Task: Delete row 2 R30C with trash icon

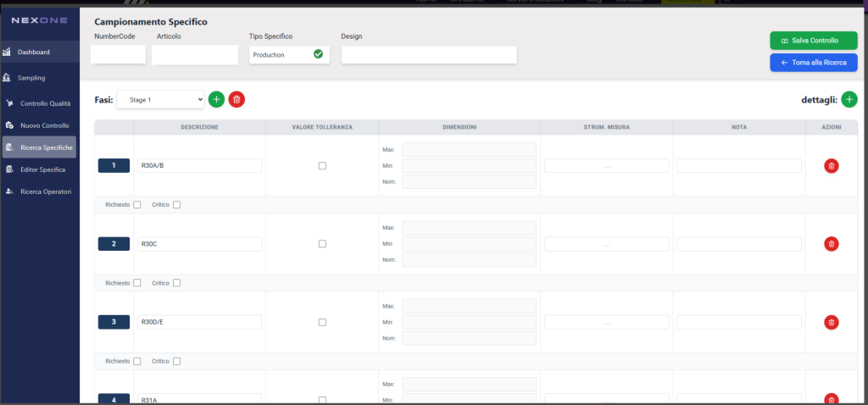Action: point(832,244)
